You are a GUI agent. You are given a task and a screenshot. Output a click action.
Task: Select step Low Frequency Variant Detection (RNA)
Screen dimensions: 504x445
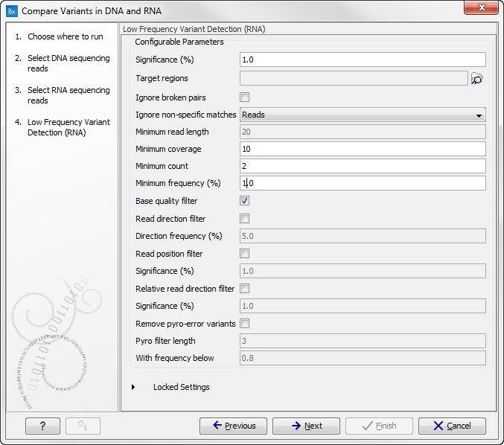[x=68, y=127]
